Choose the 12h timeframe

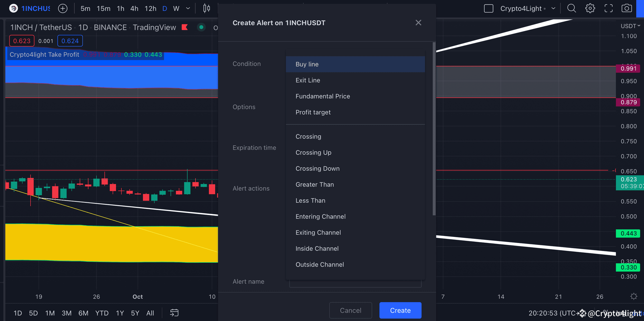pyautogui.click(x=150, y=9)
